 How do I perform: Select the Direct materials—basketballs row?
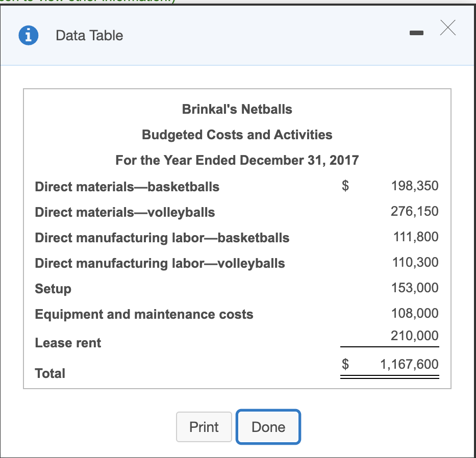pyautogui.click(x=127, y=187)
